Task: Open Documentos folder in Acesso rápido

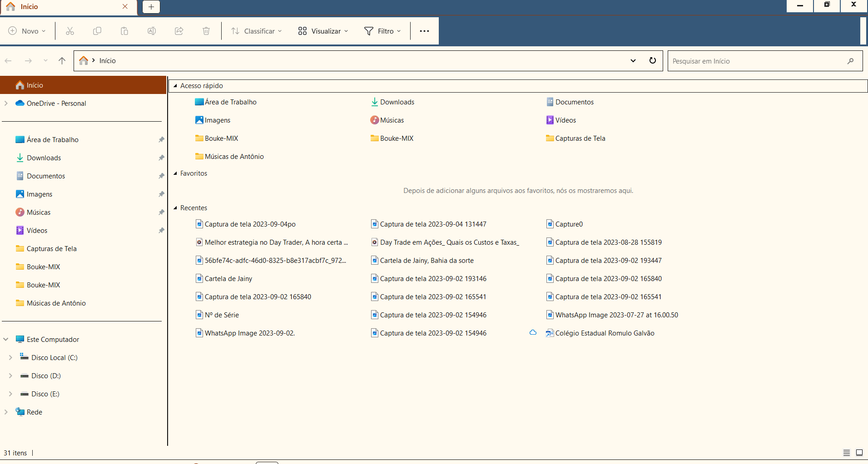Action: [570, 102]
